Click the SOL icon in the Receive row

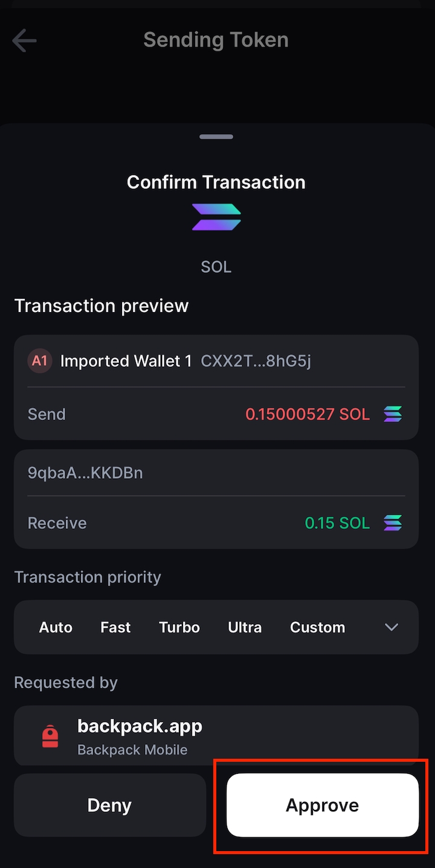tap(393, 523)
